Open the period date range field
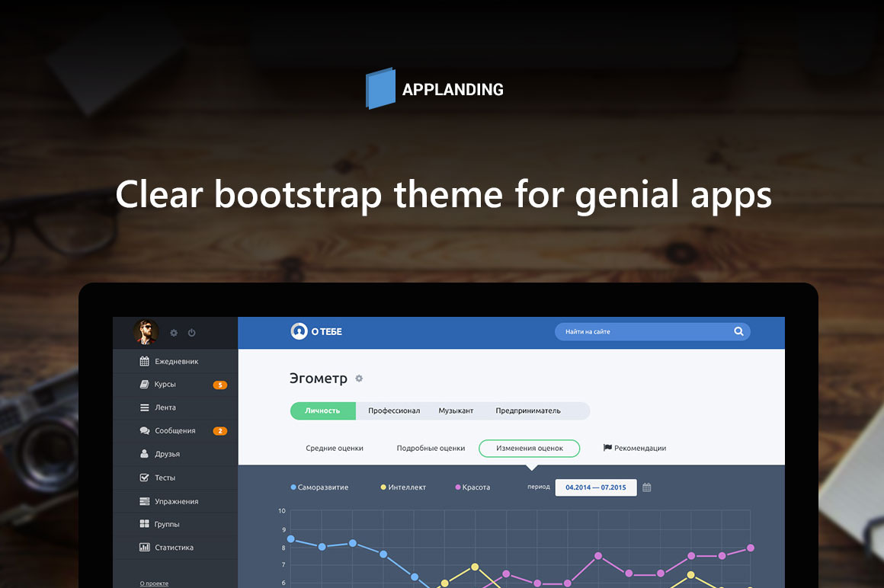 tap(595, 487)
